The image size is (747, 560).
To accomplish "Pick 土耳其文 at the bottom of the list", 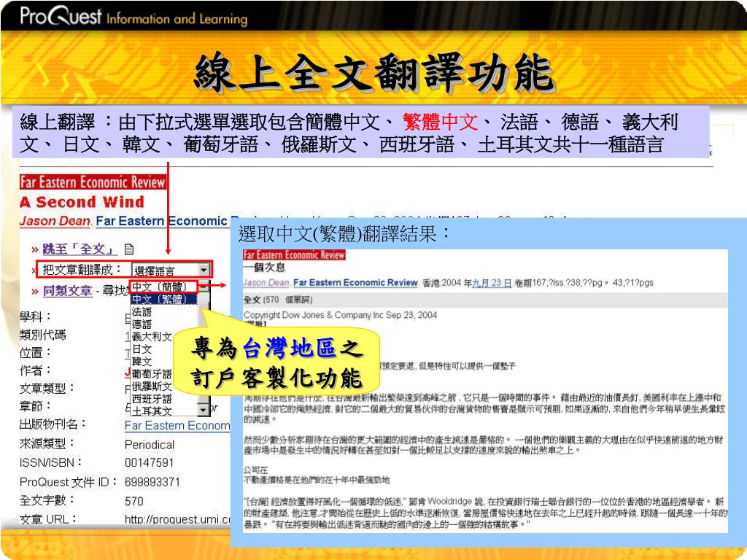I will point(152,411).
